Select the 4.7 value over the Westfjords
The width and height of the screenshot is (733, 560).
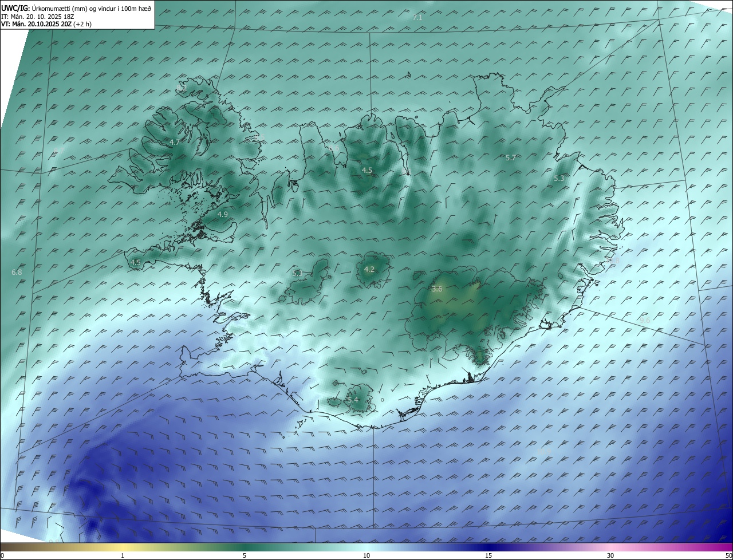click(175, 142)
